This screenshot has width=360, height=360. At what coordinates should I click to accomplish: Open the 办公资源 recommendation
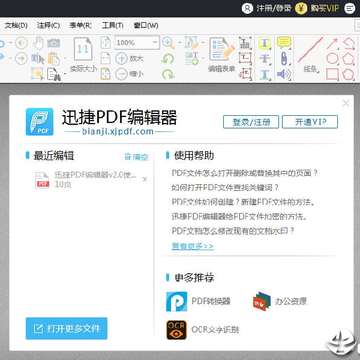[x=280, y=301]
